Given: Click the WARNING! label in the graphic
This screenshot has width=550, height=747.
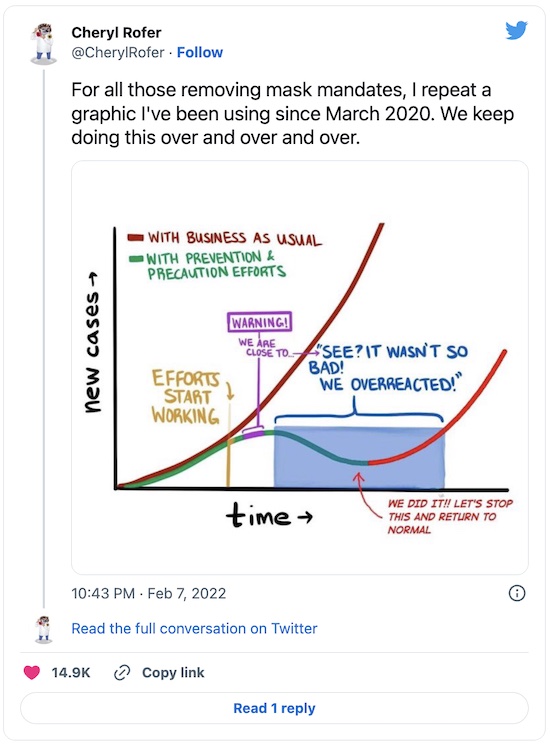Looking at the screenshot, I should click(x=259, y=323).
